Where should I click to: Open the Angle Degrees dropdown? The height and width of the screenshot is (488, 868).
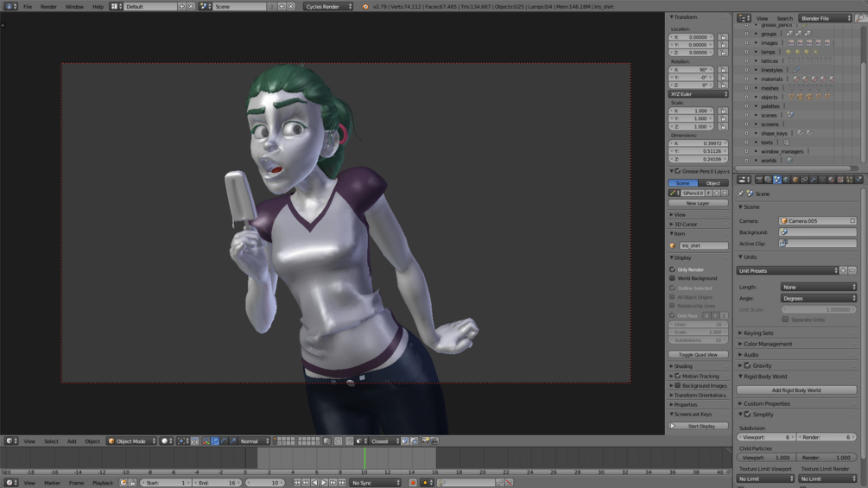point(819,298)
